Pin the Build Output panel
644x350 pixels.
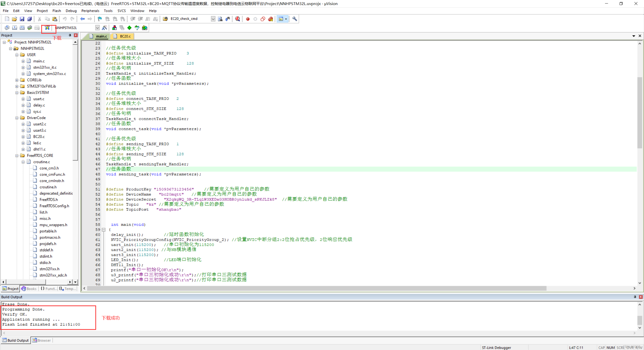click(635, 297)
